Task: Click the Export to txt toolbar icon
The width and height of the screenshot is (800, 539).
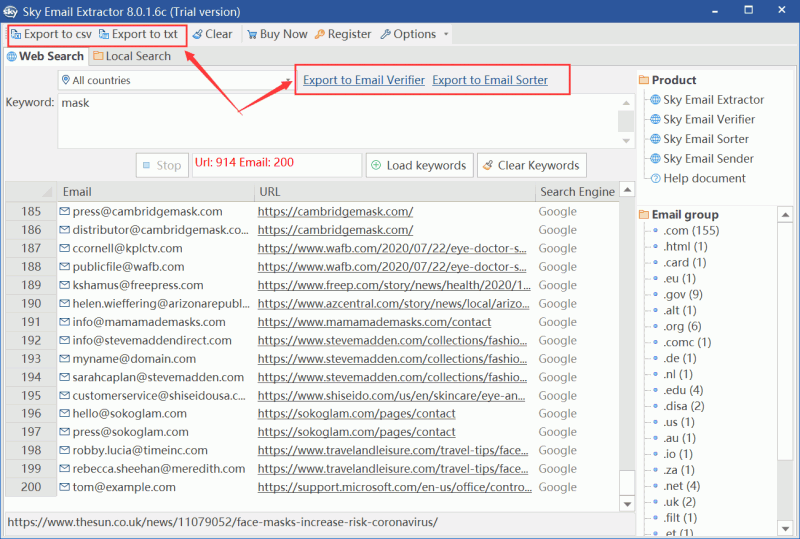Action: (104, 34)
